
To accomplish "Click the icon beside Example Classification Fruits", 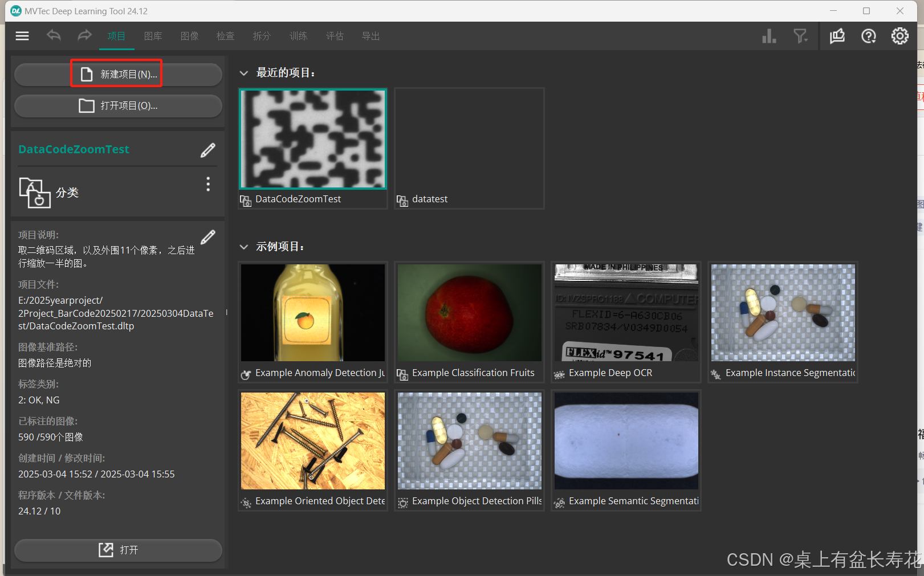I will pyautogui.click(x=402, y=374).
